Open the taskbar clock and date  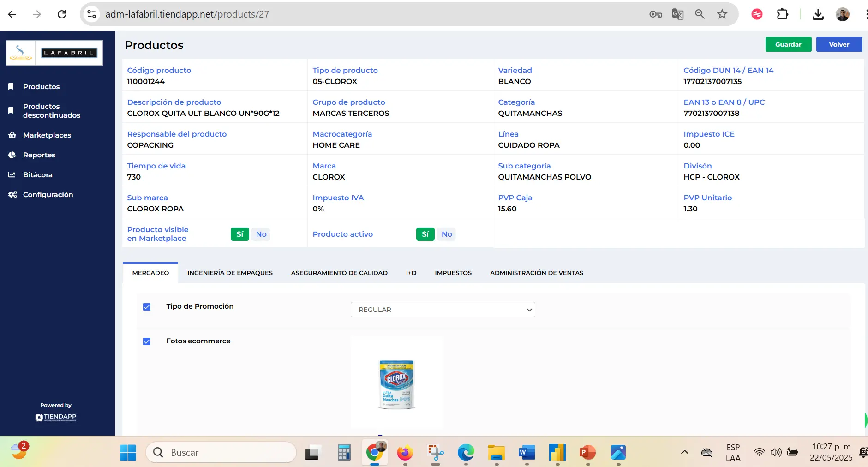click(x=832, y=452)
